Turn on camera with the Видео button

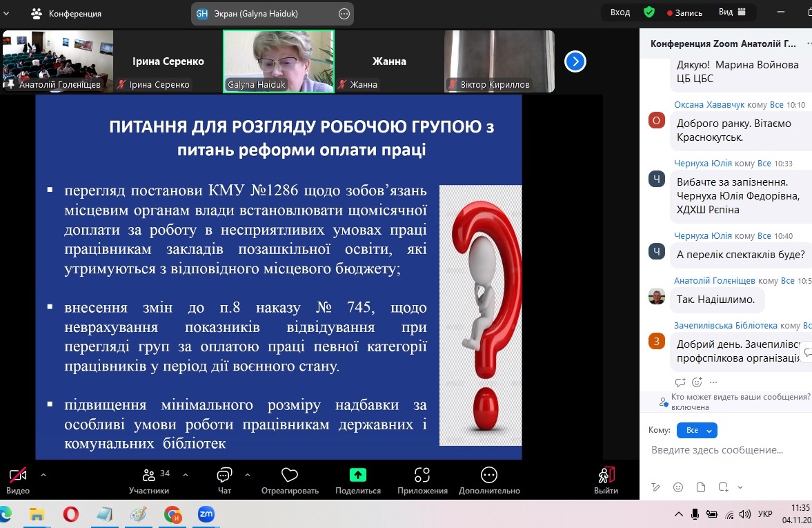[x=18, y=481]
